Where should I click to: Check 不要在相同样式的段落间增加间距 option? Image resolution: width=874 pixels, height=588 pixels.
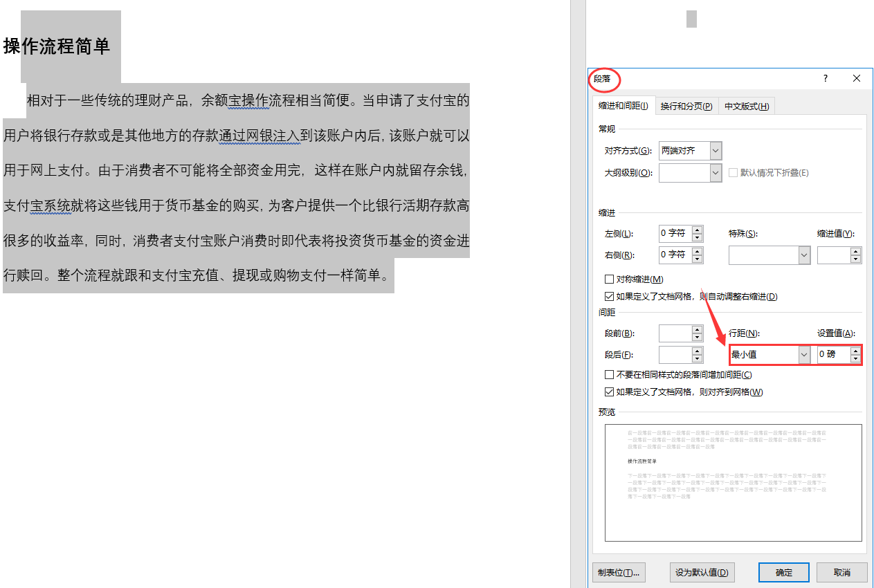tap(610, 375)
